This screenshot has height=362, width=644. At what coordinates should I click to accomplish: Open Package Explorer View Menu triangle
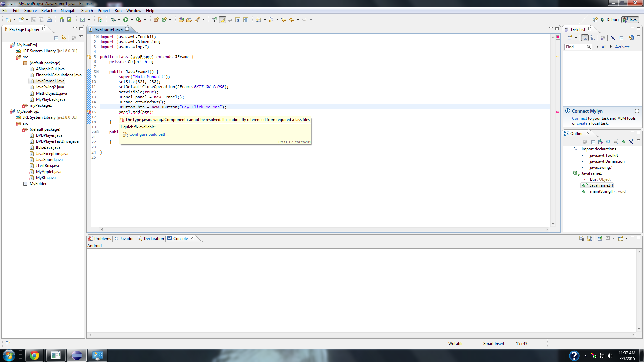click(x=81, y=37)
